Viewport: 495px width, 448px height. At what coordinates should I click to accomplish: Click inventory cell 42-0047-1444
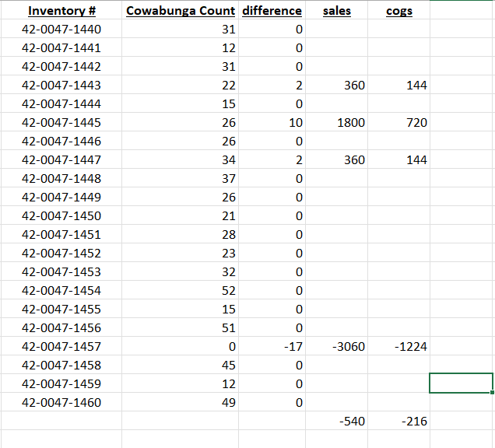(61, 103)
